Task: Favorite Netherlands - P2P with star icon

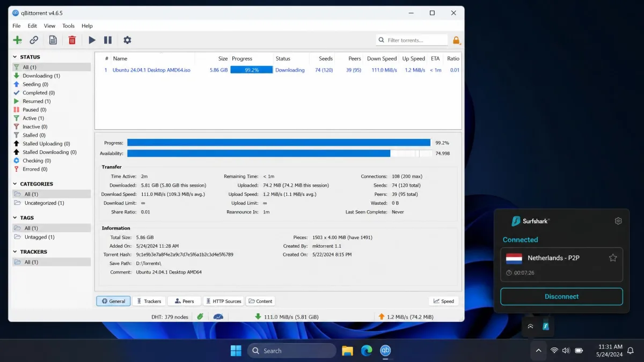Action: coord(613,258)
